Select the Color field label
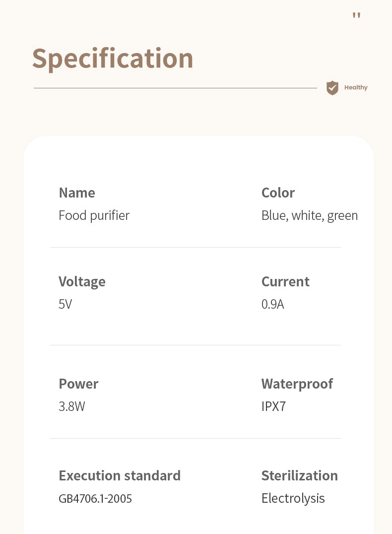Viewport: 392px width, 534px height. [x=278, y=193]
